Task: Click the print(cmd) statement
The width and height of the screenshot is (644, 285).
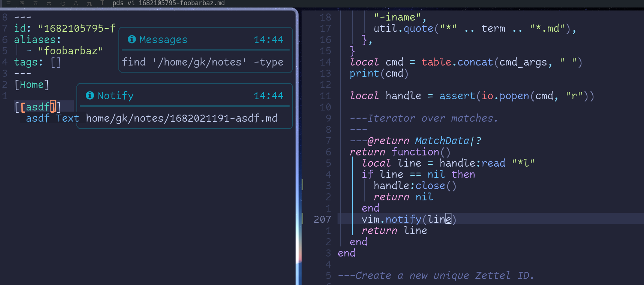Action: point(379,73)
